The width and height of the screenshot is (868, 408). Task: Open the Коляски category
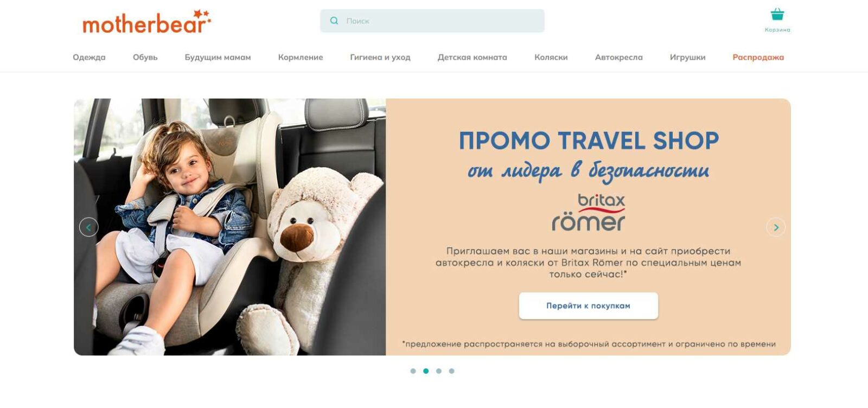coord(551,58)
